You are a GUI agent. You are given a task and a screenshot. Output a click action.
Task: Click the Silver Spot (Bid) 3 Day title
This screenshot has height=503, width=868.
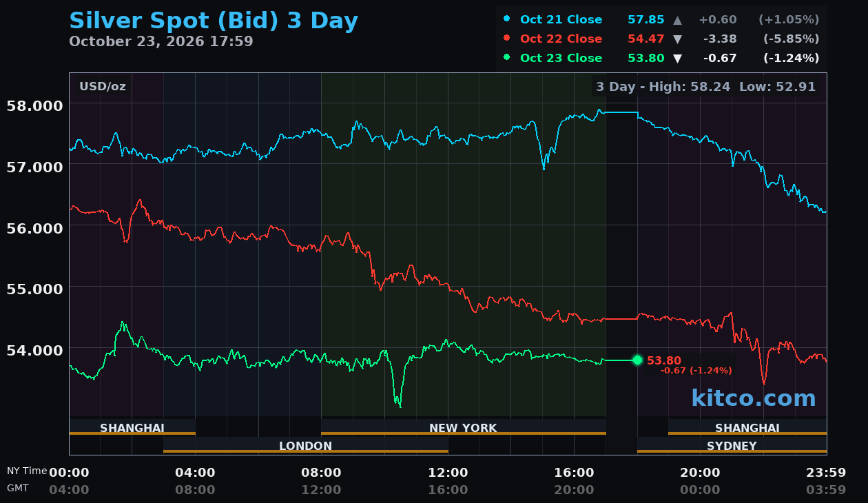coord(214,20)
